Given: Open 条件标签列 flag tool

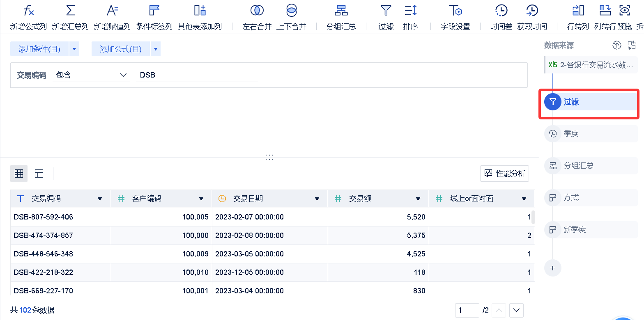Looking at the screenshot, I should 154,18.
